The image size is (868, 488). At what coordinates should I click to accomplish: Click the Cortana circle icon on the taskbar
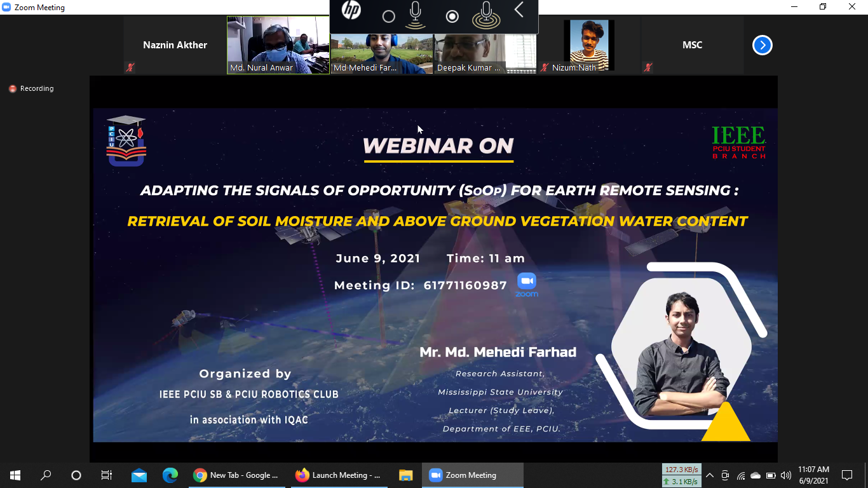coord(76,475)
